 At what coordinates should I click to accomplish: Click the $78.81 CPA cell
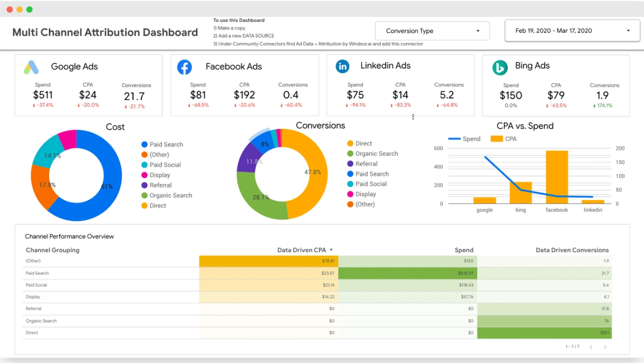268,261
